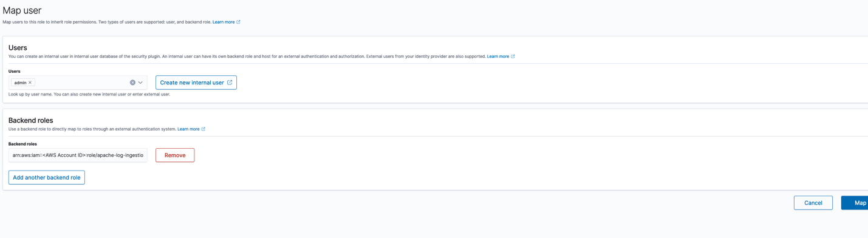Remove the backend role entry

pos(175,155)
